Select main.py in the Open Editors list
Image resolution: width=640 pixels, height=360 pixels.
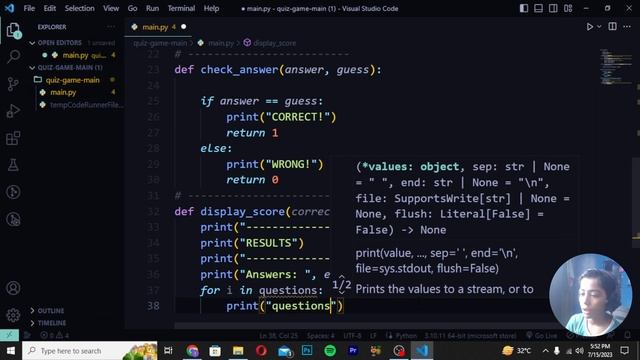pos(76,55)
